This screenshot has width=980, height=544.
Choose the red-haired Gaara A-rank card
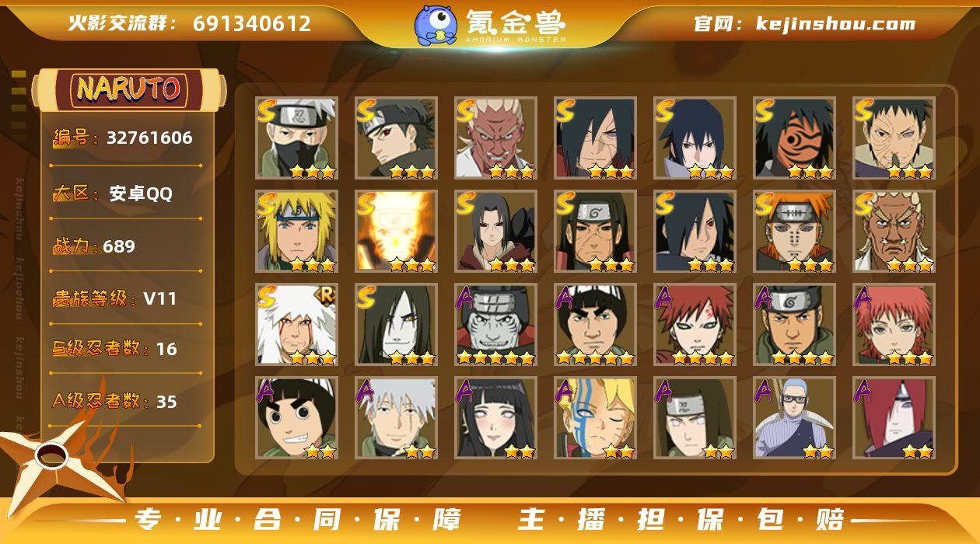tap(695, 325)
